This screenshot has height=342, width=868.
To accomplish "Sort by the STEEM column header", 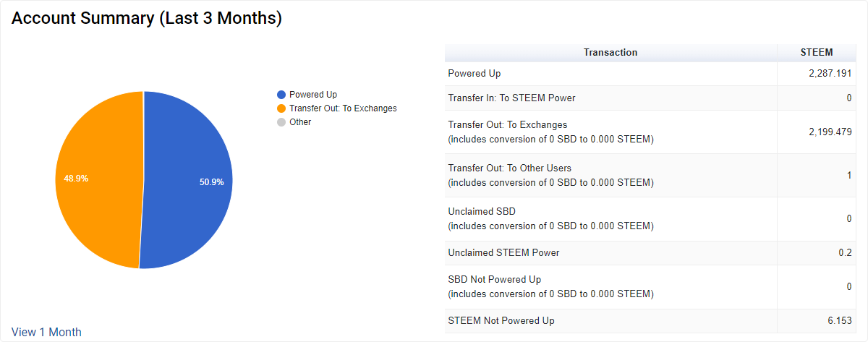I will pos(817,53).
